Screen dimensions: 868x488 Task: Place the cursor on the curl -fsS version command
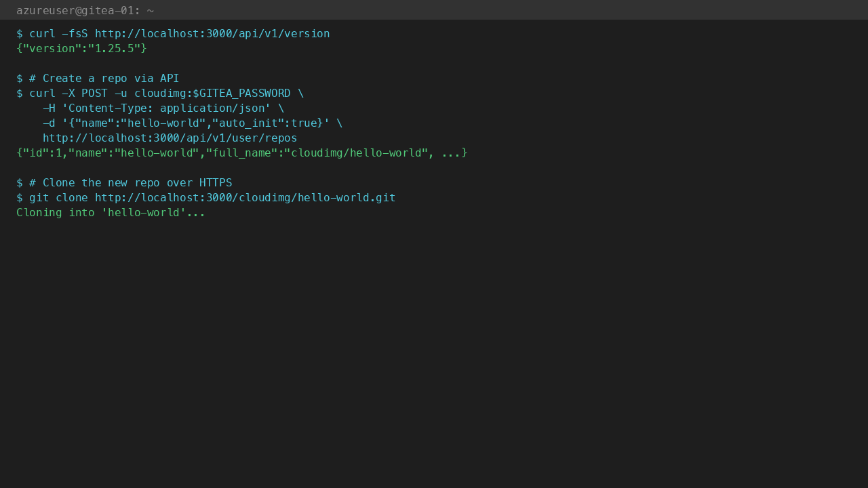tap(173, 34)
